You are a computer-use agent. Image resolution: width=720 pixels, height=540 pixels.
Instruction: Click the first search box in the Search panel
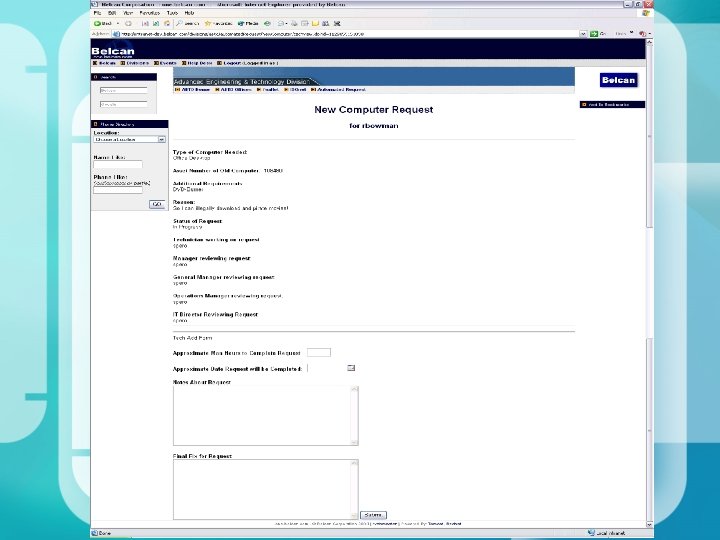(124, 90)
